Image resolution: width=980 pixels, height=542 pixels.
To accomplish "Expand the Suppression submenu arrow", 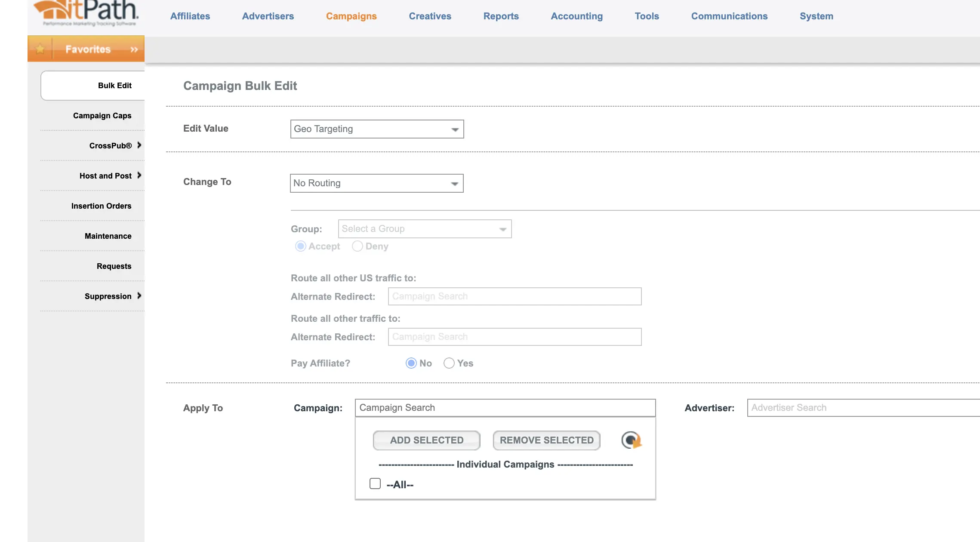I will point(139,296).
